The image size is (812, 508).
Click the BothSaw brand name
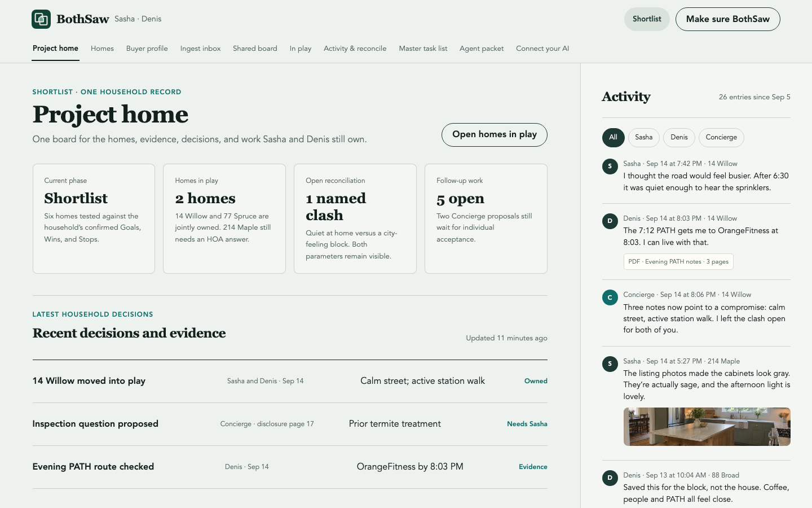point(83,19)
